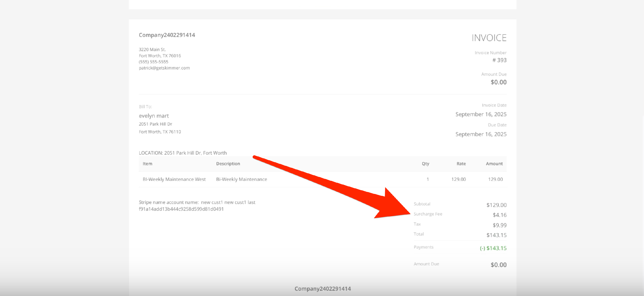Click the customer name evelyn mart
Image resolution: width=644 pixels, height=296 pixels.
(153, 116)
